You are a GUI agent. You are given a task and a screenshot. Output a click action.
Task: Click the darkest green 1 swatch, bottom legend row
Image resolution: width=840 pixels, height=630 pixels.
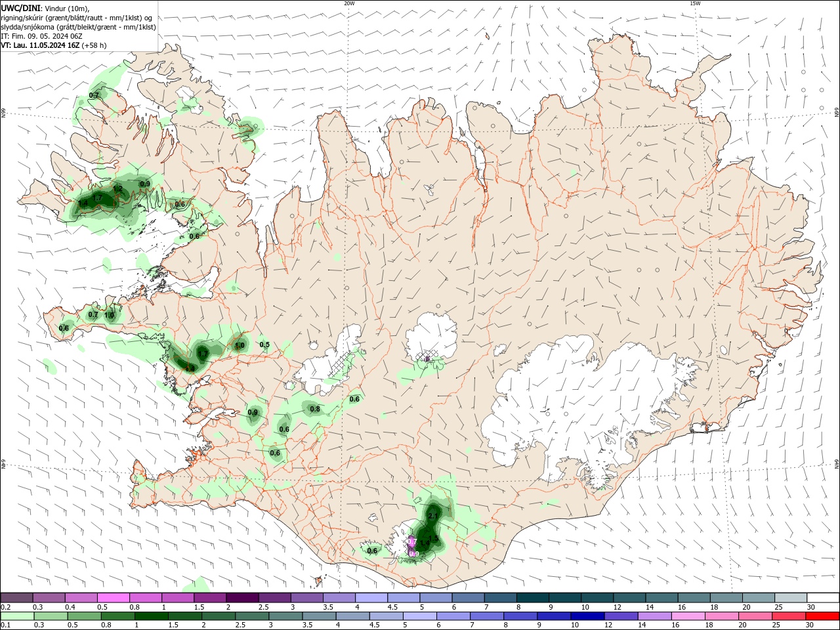152,616
